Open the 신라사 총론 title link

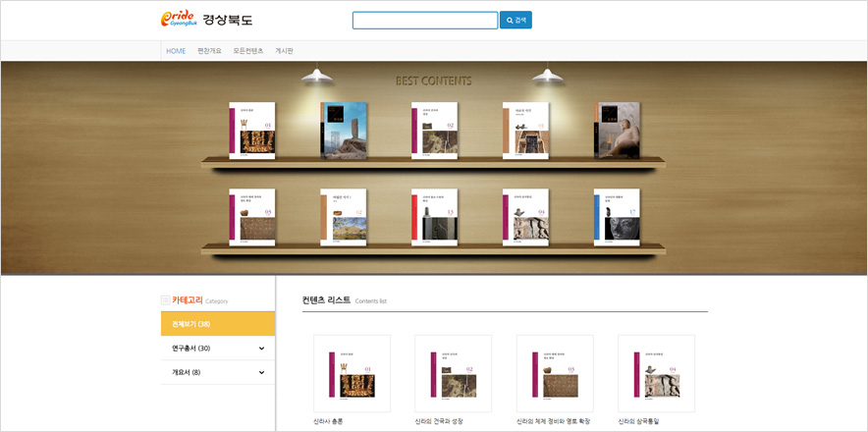click(x=328, y=421)
